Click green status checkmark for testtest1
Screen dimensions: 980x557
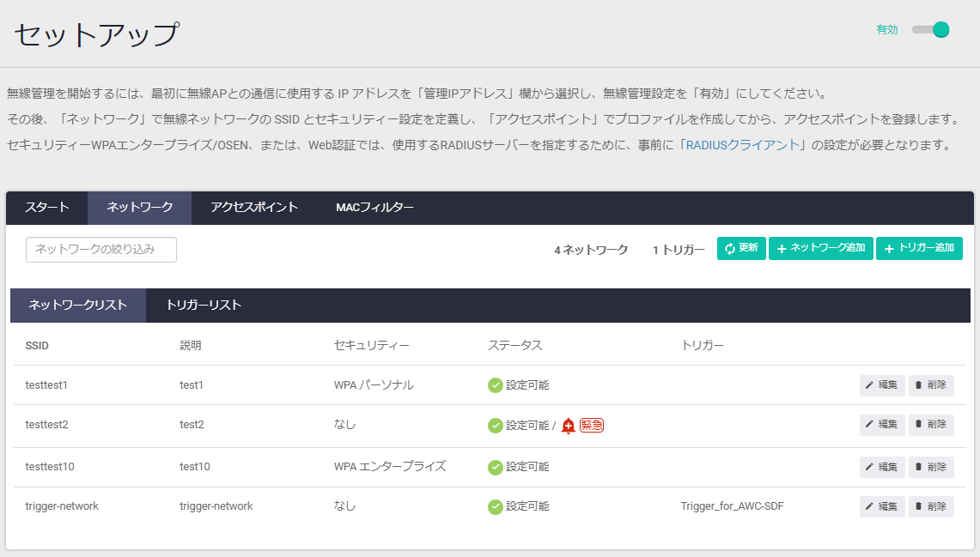(496, 385)
